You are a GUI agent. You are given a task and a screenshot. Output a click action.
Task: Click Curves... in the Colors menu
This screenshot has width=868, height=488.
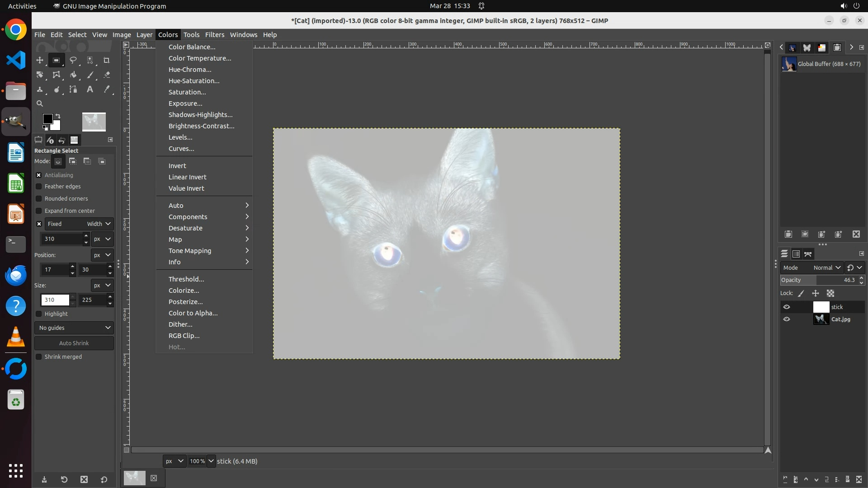(x=181, y=149)
